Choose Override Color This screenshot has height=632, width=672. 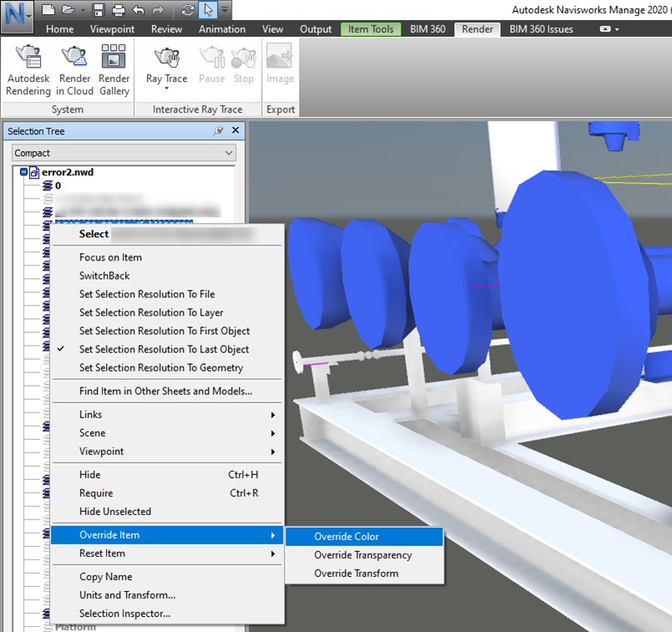click(364, 537)
